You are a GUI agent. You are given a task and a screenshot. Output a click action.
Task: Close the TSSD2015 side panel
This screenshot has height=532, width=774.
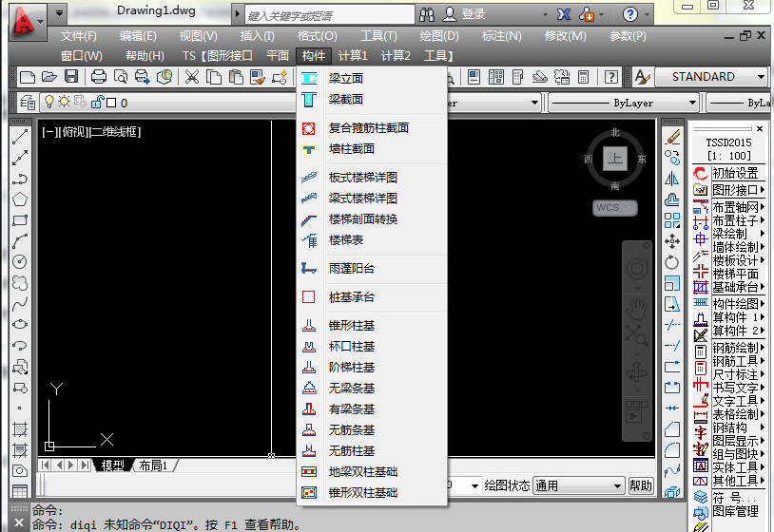coord(760,128)
